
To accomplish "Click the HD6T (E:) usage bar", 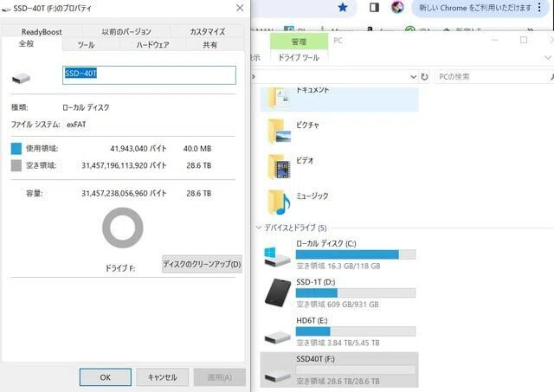I will pyautogui.click(x=356, y=331).
